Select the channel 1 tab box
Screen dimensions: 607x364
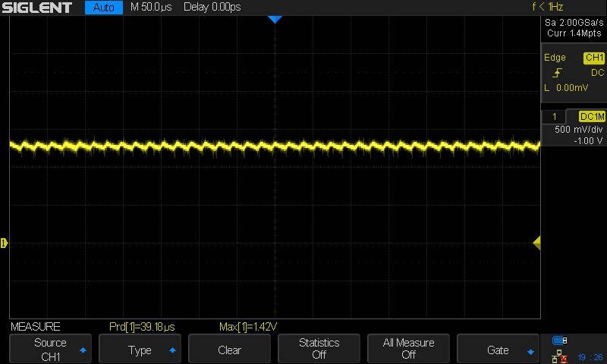554,117
